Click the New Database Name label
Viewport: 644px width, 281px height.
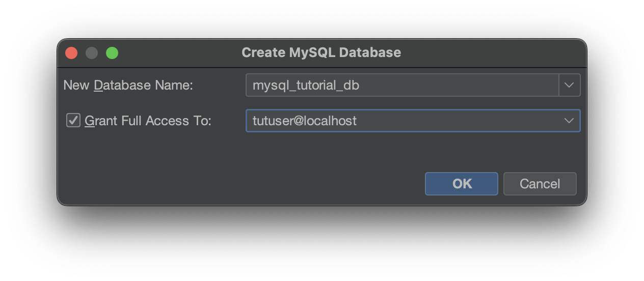coord(128,85)
